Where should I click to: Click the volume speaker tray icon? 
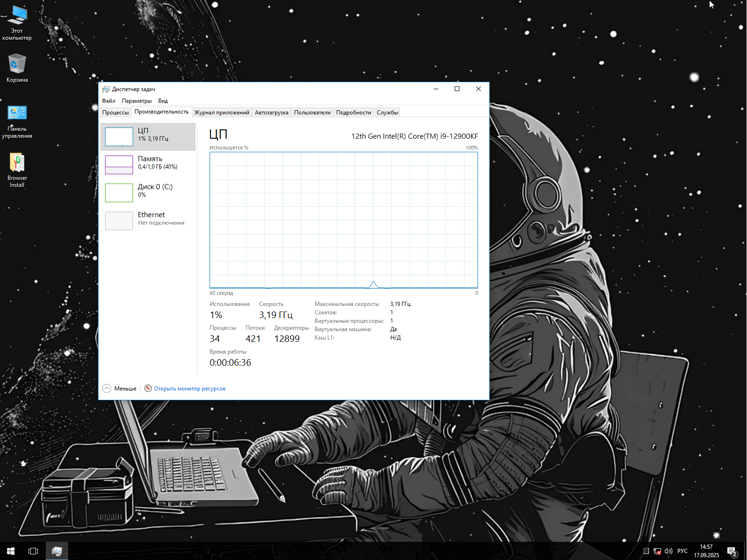669,551
